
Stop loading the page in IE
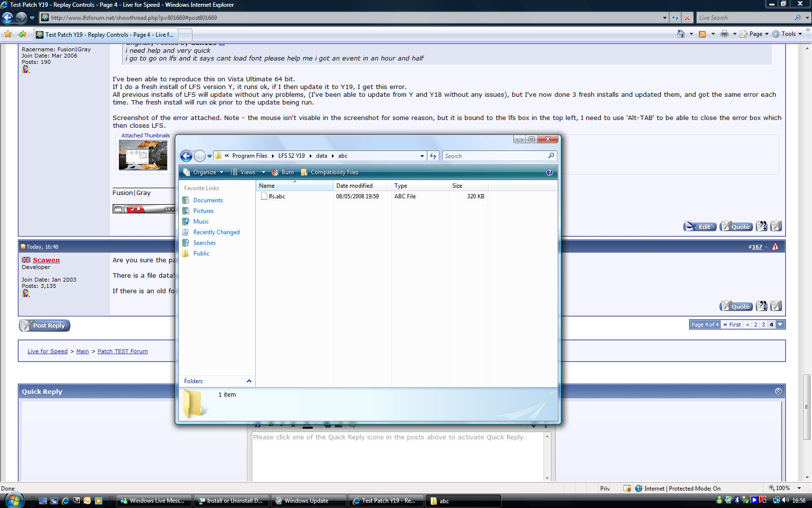[x=687, y=18]
